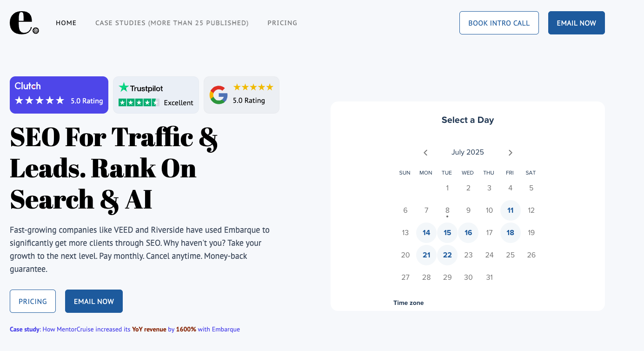Click unavailable date 8 with dot
Viewport: 644px width, 351px height.
pyautogui.click(x=447, y=211)
